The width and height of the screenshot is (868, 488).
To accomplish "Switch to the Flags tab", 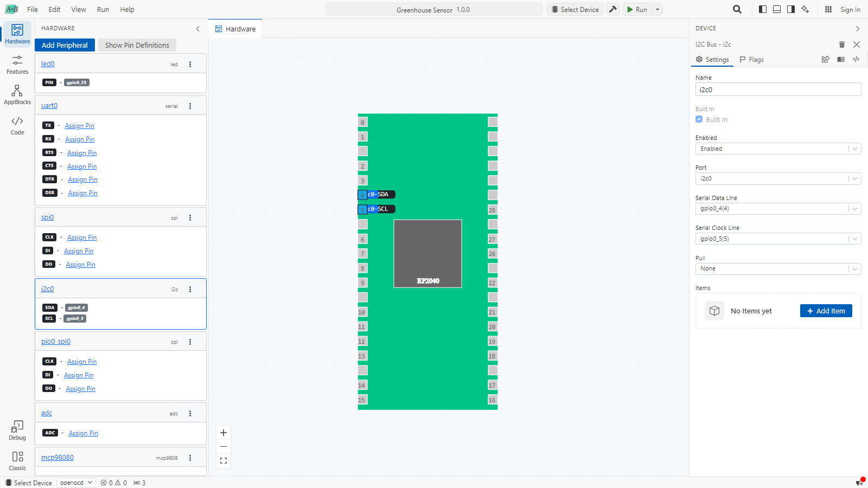I will point(751,60).
